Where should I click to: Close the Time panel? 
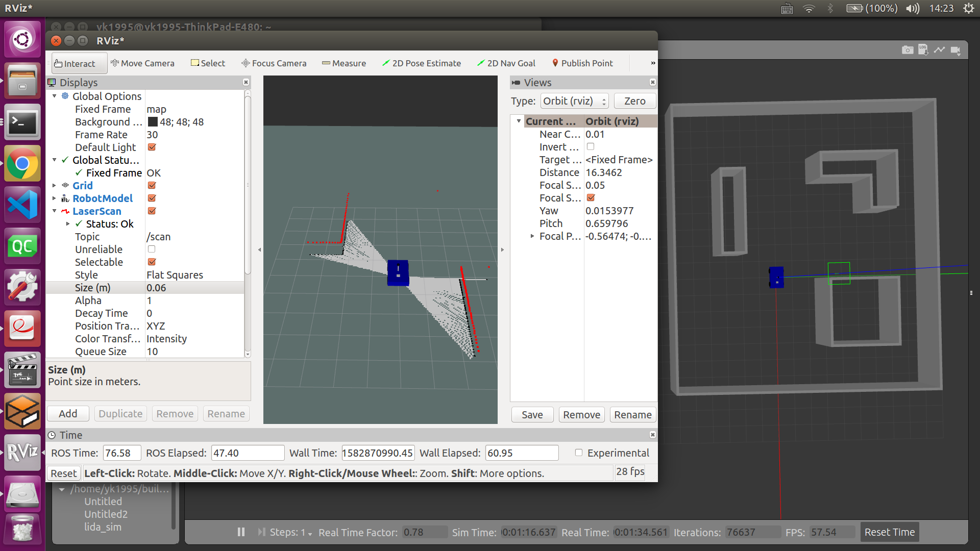(x=652, y=435)
